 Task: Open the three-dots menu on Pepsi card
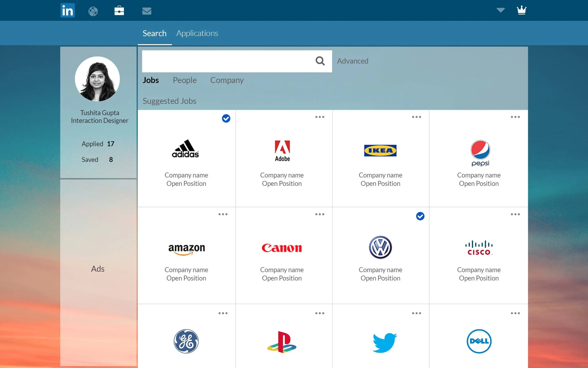515,117
